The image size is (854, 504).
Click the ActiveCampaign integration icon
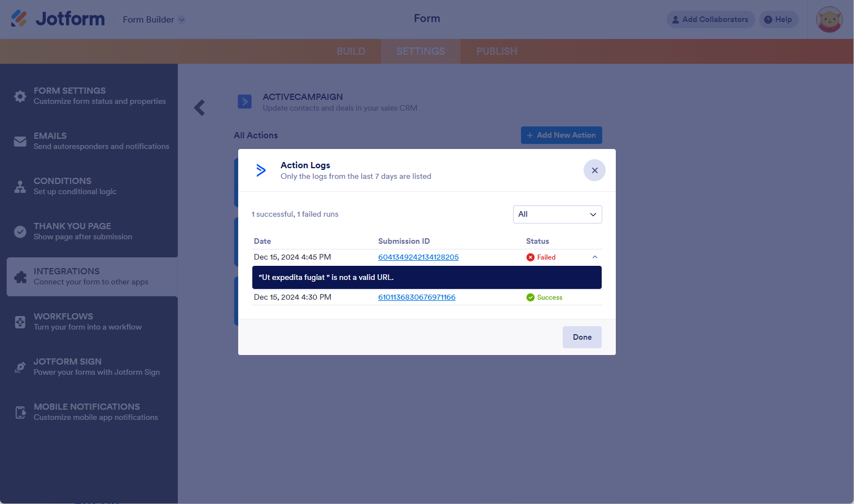(244, 102)
